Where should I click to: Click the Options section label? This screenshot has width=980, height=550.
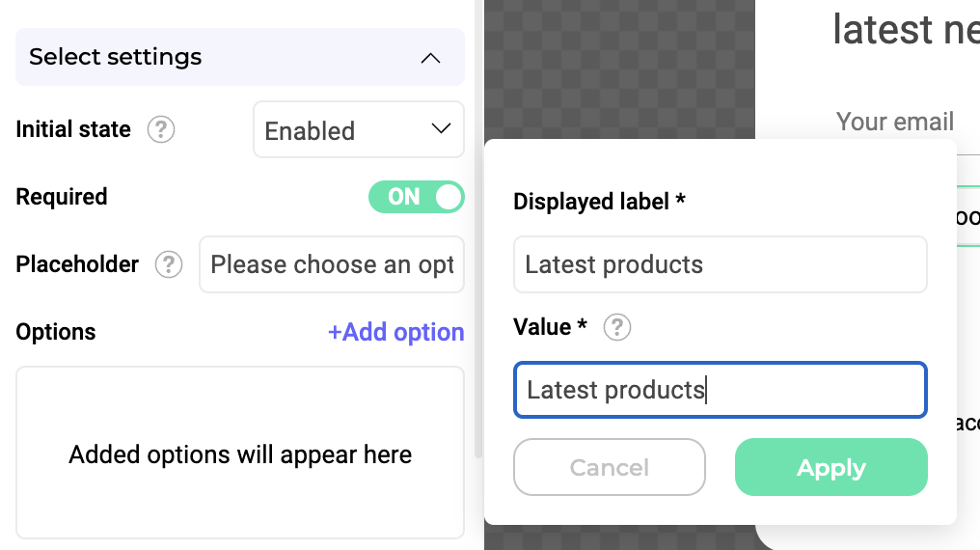56,332
